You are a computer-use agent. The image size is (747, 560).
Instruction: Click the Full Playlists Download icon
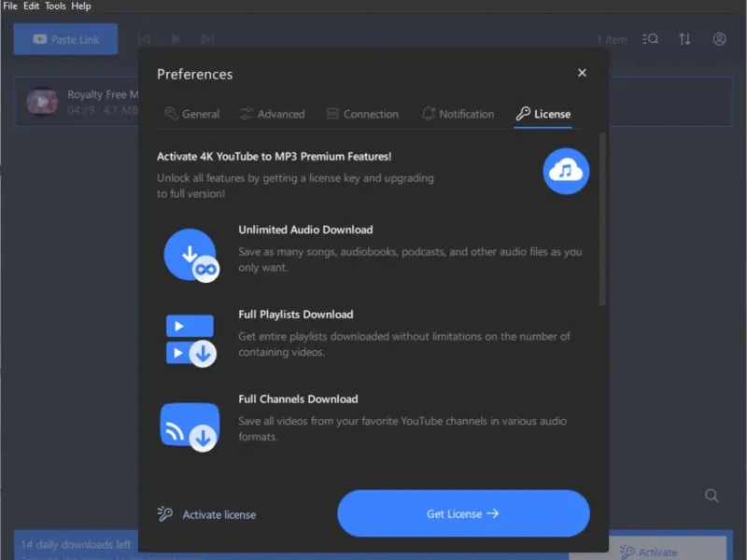pyautogui.click(x=190, y=340)
